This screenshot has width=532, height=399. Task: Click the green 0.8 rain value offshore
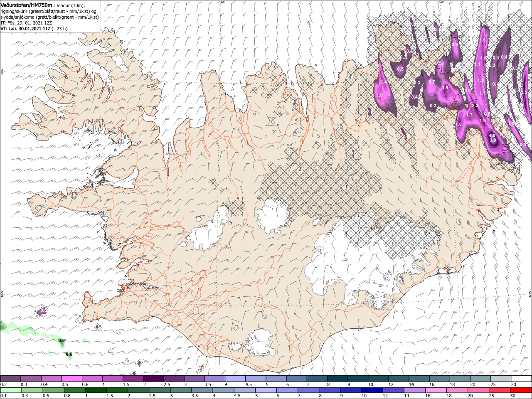click(x=62, y=340)
